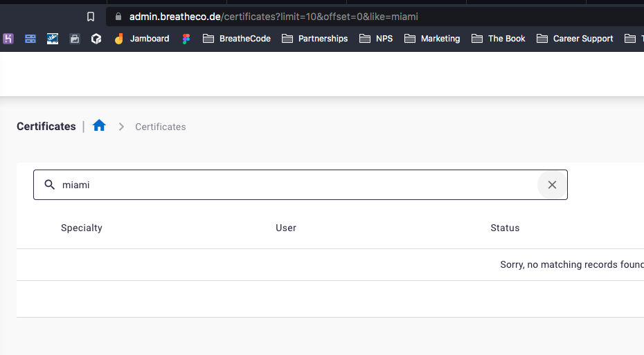
Task: Open the NPS bookmarks folder
Action: [x=376, y=39]
